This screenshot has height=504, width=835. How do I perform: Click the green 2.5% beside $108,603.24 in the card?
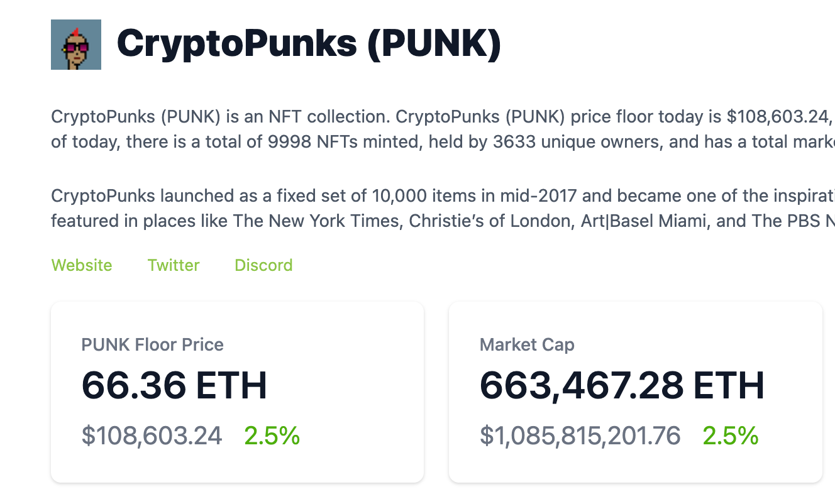point(272,436)
